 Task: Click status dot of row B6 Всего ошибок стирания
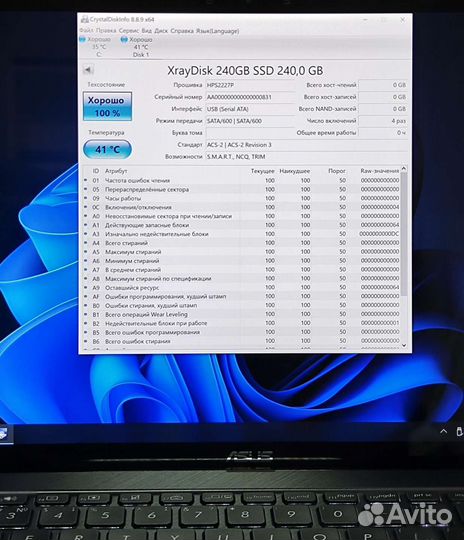click(86, 341)
